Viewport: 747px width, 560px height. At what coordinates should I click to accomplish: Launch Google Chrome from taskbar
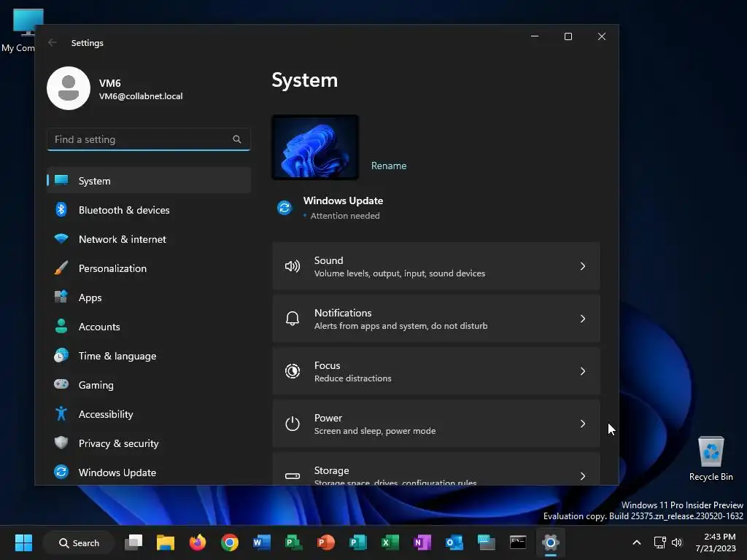(230, 542)
